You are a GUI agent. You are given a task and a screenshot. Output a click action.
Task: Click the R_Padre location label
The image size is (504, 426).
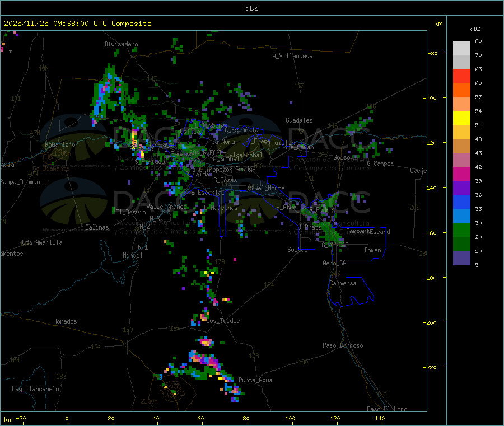click(x=321, y=210)
